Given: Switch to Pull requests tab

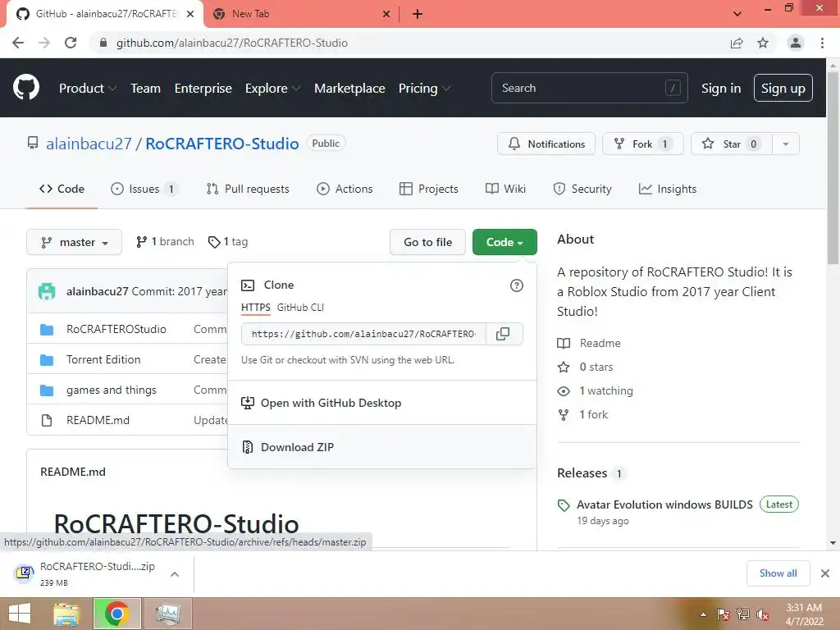Looking at the screenshot, I should (x=248, y=189).
